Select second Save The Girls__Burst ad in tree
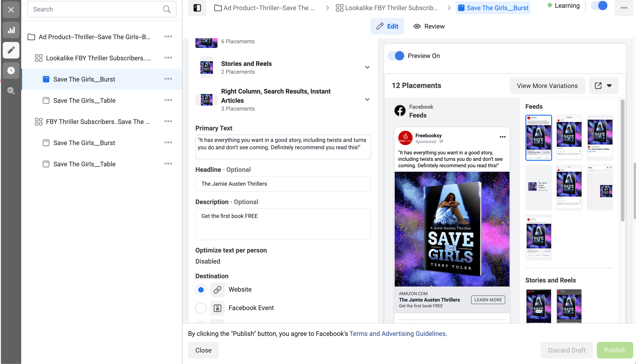Screen dimensions: 636x364 (x=84, y=143)
